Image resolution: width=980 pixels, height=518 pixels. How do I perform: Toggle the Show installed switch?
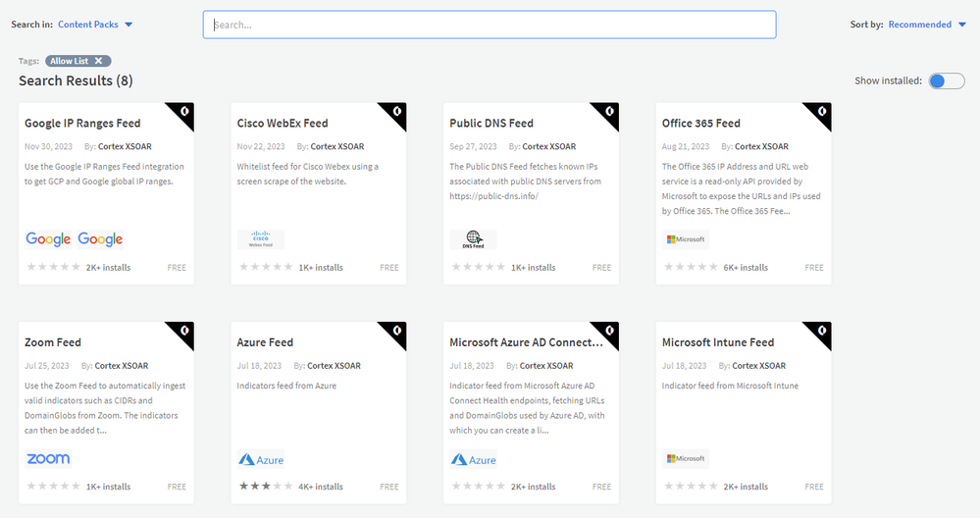(x=947, y=80)
